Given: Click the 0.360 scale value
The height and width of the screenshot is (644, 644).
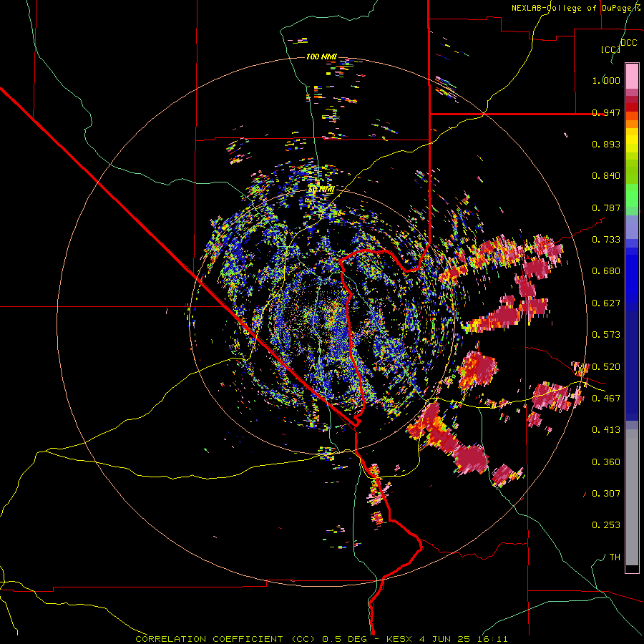Looking at the screenshot, I should tap(606, 462).
